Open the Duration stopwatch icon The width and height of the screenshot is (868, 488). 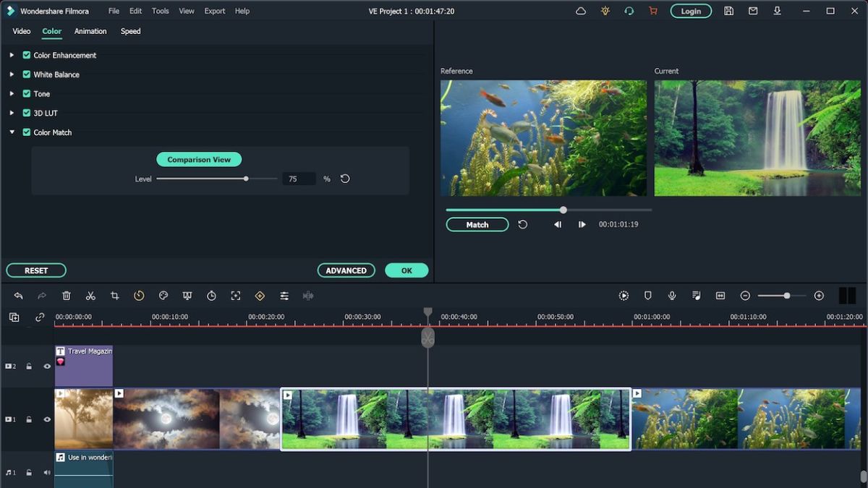211,296
